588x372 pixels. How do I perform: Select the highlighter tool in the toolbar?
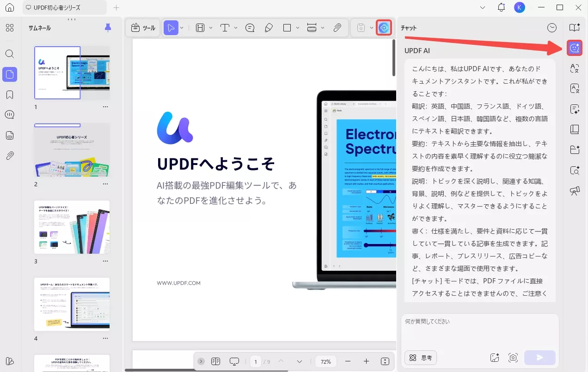coord(269,27)
